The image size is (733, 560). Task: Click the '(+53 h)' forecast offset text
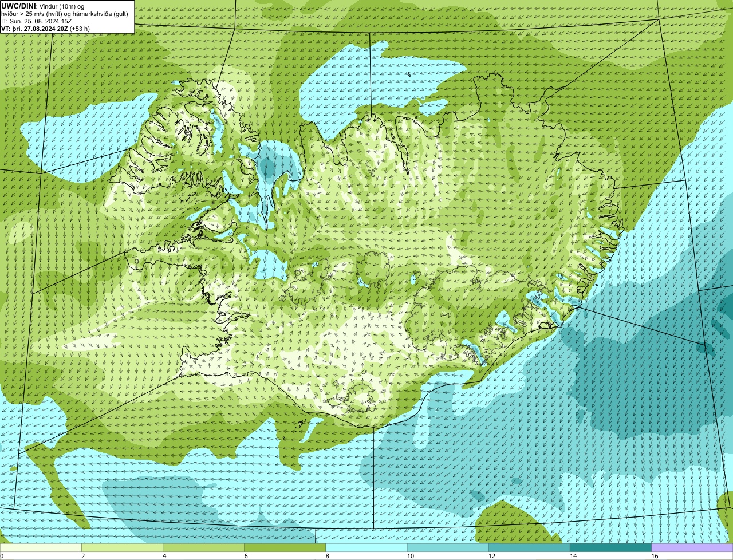tap(80, 29)
